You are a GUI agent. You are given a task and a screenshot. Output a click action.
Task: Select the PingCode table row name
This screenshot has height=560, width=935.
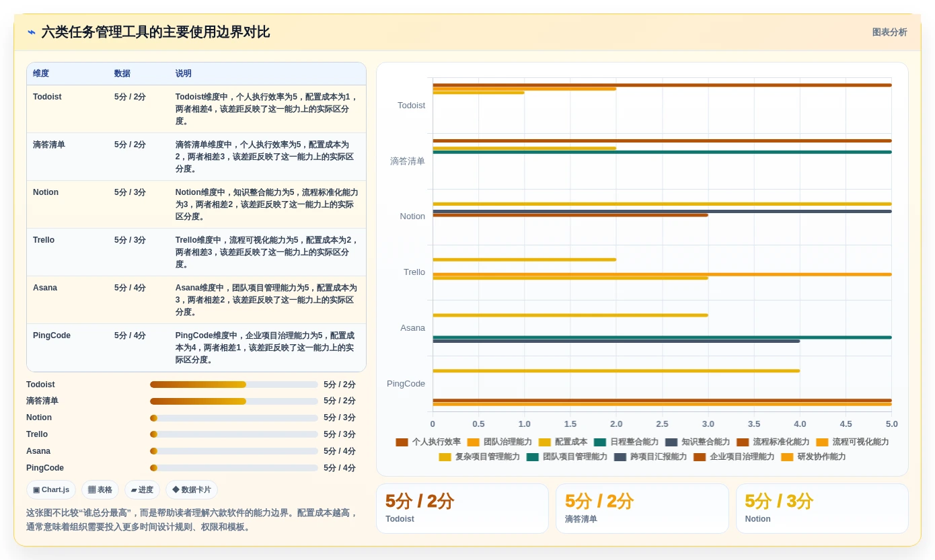coord(52,335)
